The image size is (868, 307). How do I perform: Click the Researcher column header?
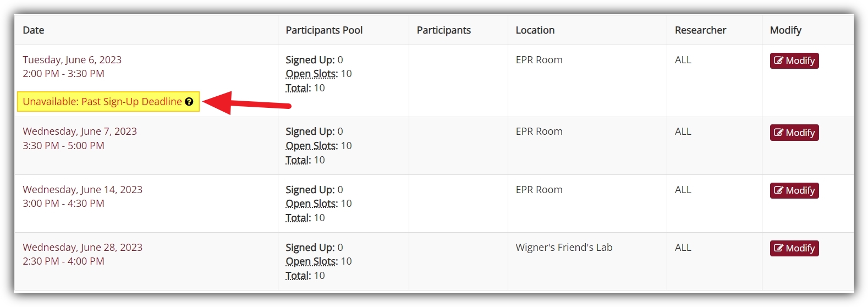pos(700,30)
